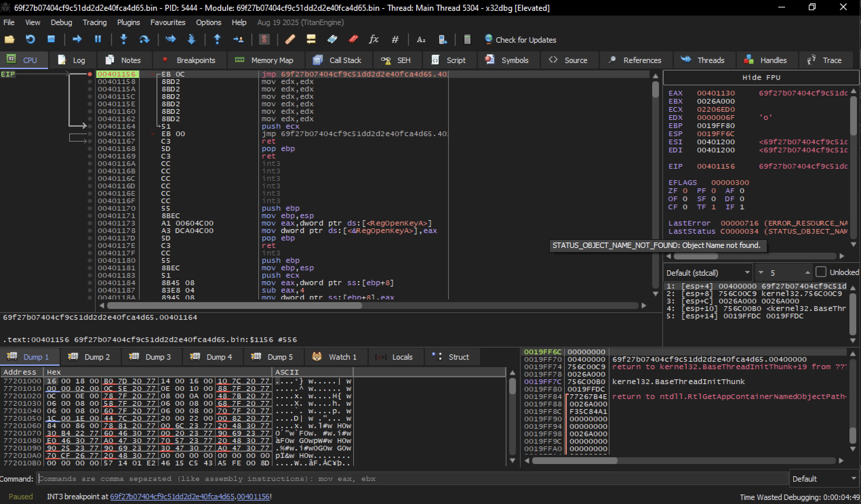The image size is (861, 504).
Task: Click the hash variables toolbar icon
Action: [x=395, y=40]
